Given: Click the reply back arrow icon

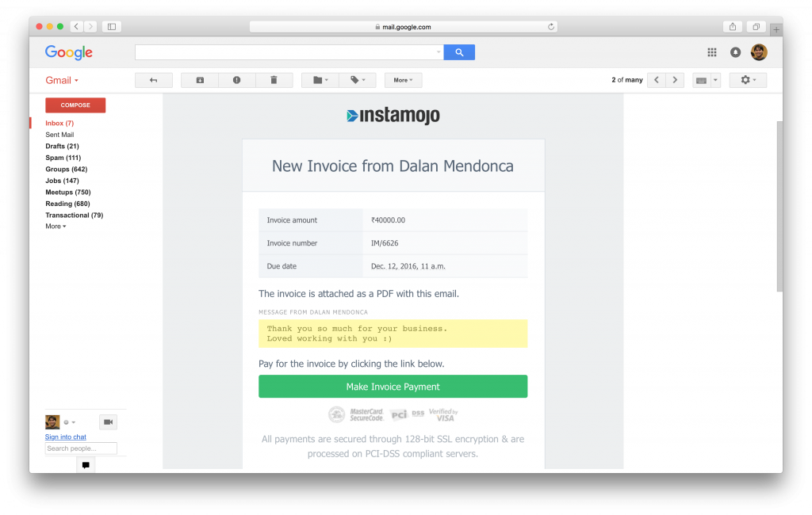Looking at the screenshot, I should (x=153, y=80).
